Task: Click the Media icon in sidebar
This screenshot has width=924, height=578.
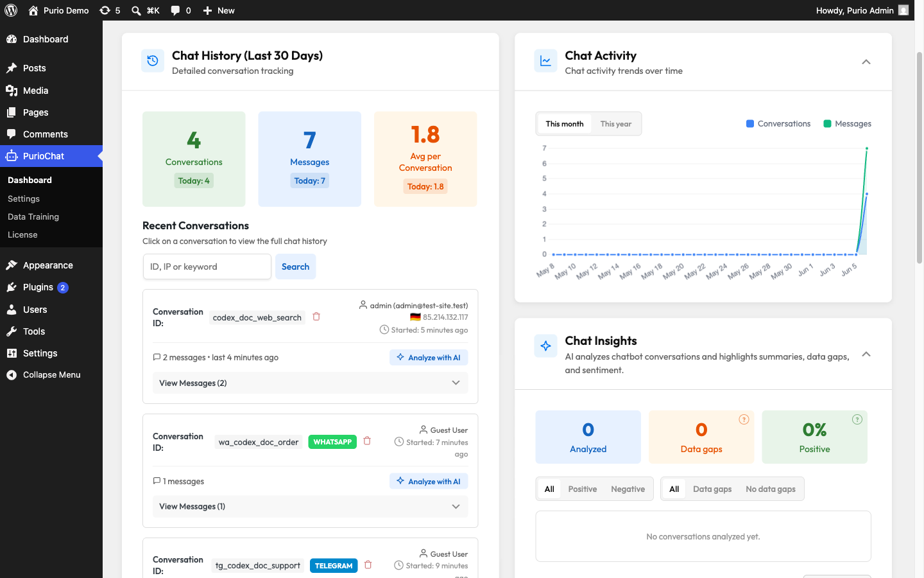Action: pyautogui.click(x=12, y=91)
